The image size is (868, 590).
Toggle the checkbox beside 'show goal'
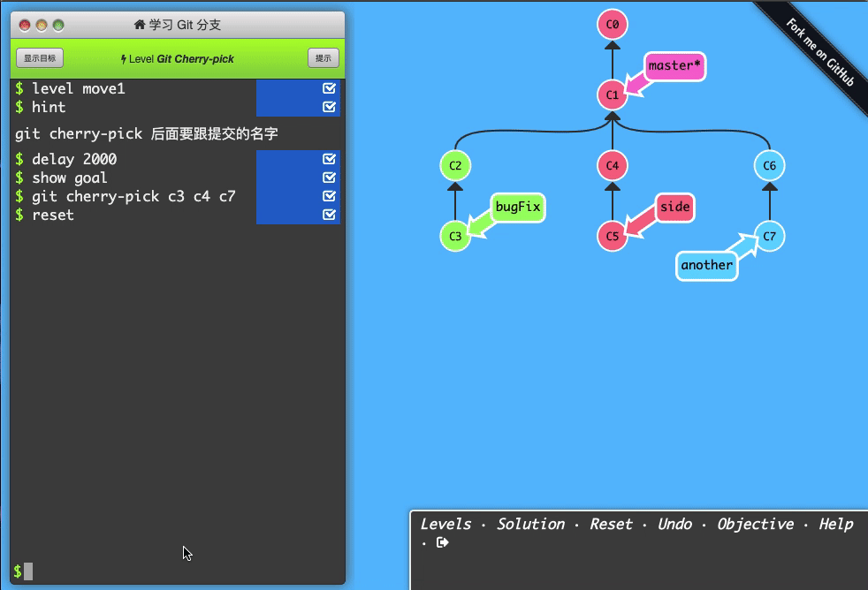[x=329, y=178]
